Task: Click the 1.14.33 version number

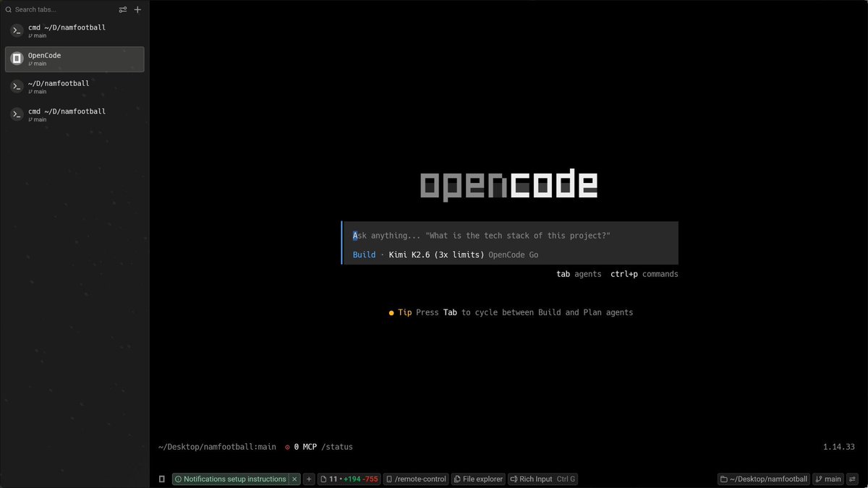Action: (x=839, y=447)
